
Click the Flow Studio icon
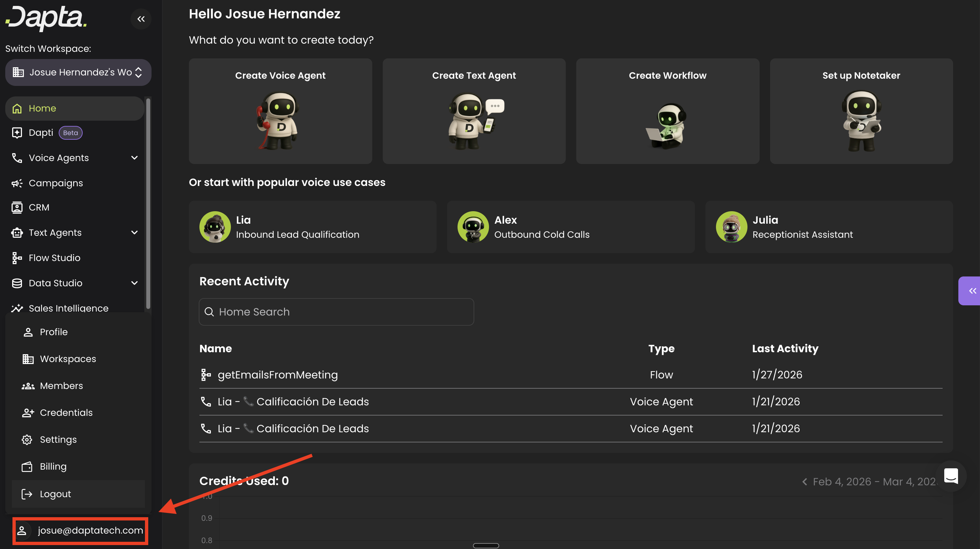point(17,258)
